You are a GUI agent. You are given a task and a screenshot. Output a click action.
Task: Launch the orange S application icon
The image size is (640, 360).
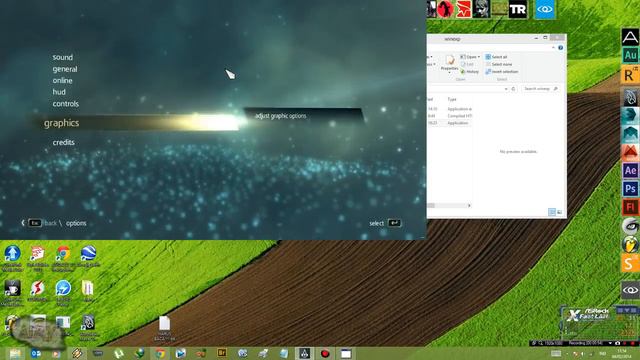coord(630,263)
